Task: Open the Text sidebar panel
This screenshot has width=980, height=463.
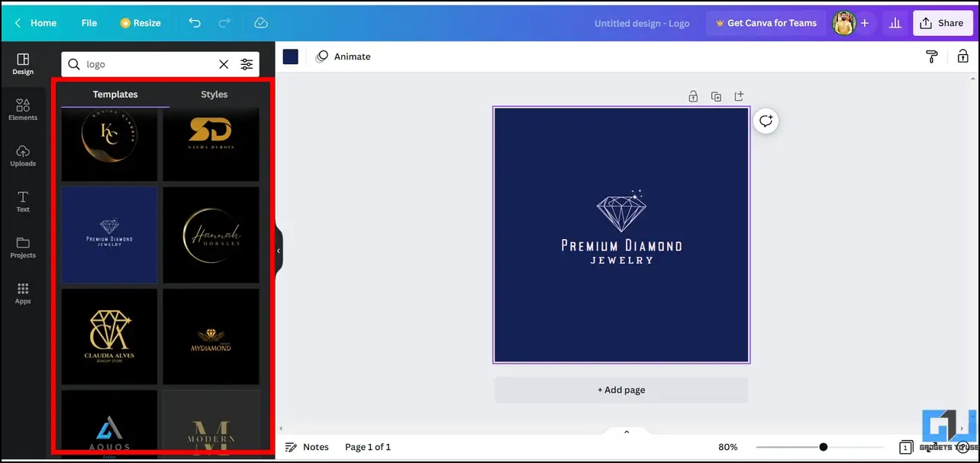Action: tap(23, 202)
